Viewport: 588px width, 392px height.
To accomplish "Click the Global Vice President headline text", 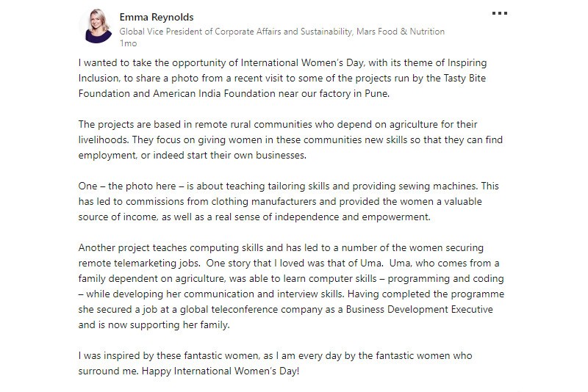I will 282,32.
